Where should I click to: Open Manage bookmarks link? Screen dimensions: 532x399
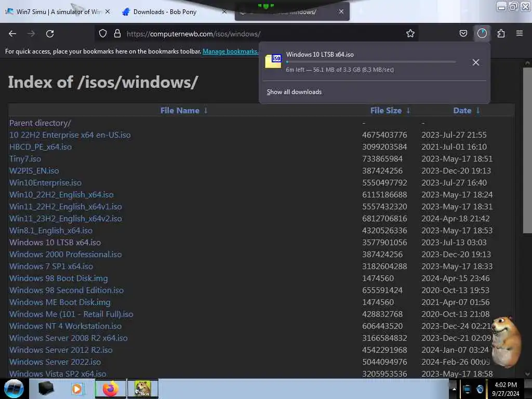(230, 51)
